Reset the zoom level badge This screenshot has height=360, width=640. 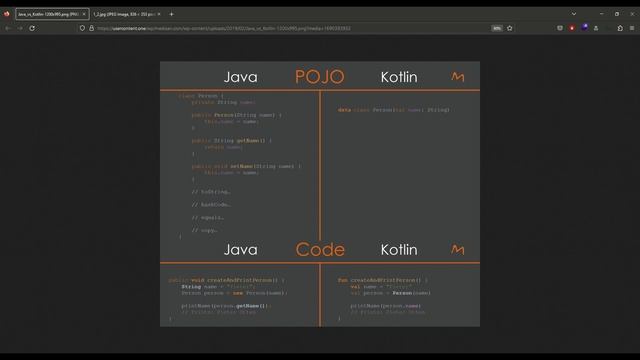[497, 28]
